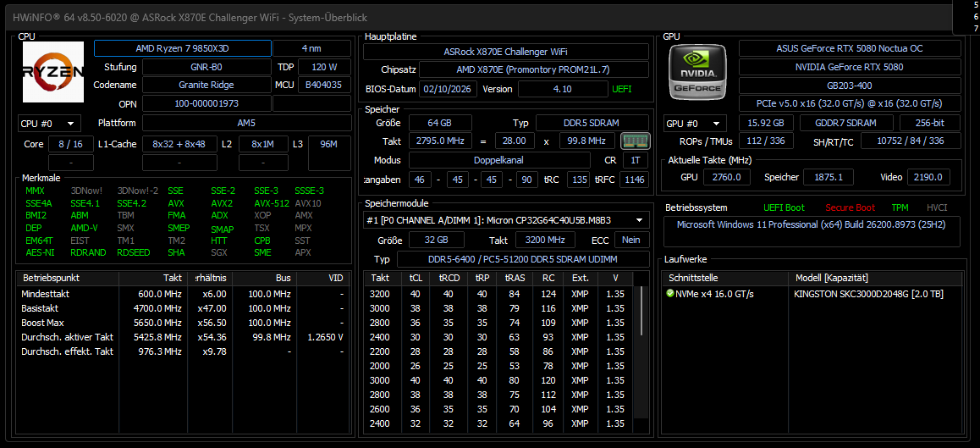Select the KINGSTON SKC3000D2048G drive entry
This screenshot has width=980, height=448.
tap(869, 294)
